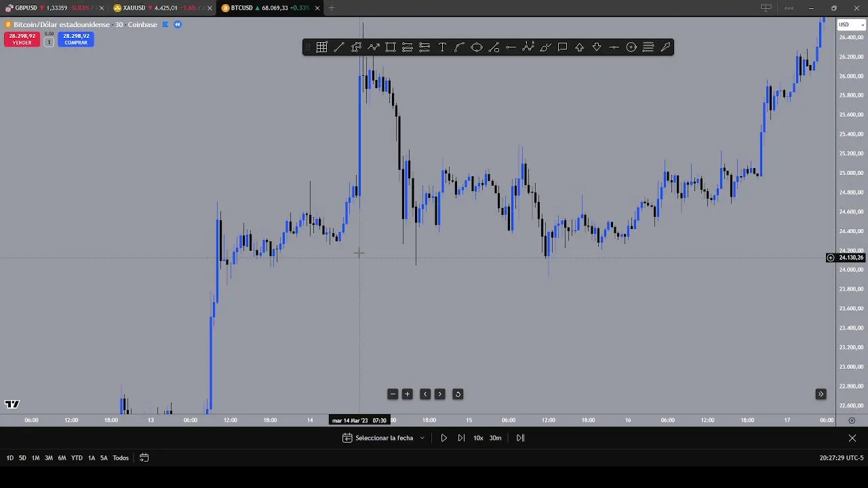Viewport: 868px width, 488px height.
Task: Select the brush drawing tool
Action: point(545,47)
